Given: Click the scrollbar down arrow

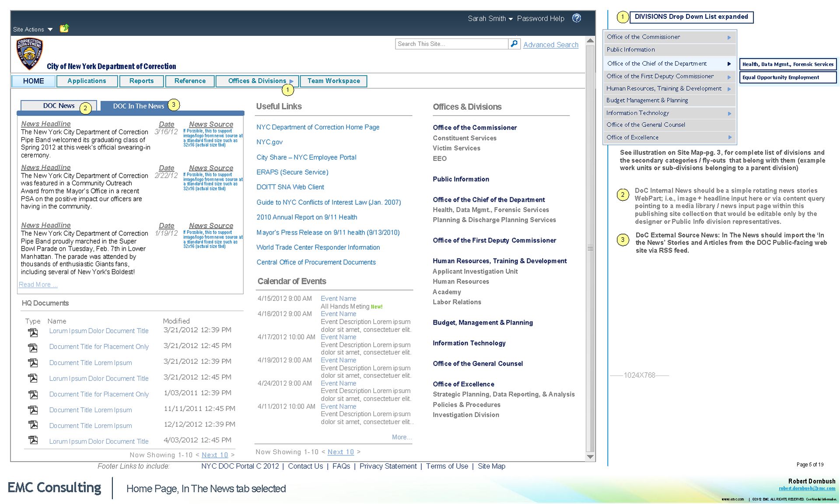Looking at the screenshot, I should tap(590, 456).
